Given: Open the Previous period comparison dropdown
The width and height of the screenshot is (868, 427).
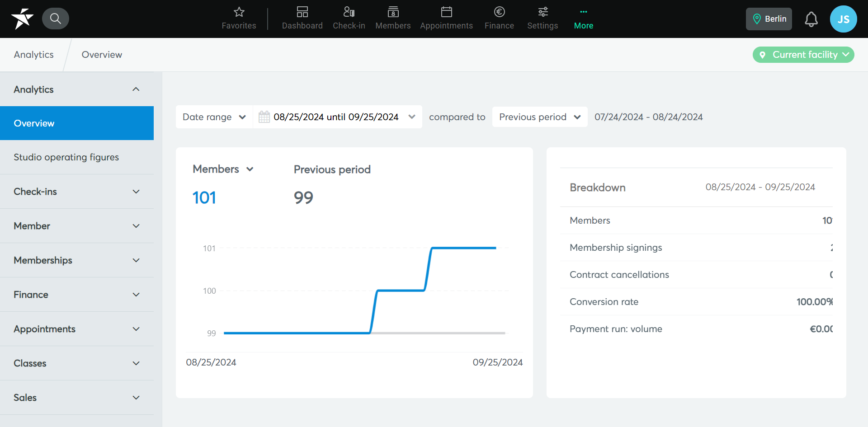Looking at the screenshot, I should pos(540,117).
